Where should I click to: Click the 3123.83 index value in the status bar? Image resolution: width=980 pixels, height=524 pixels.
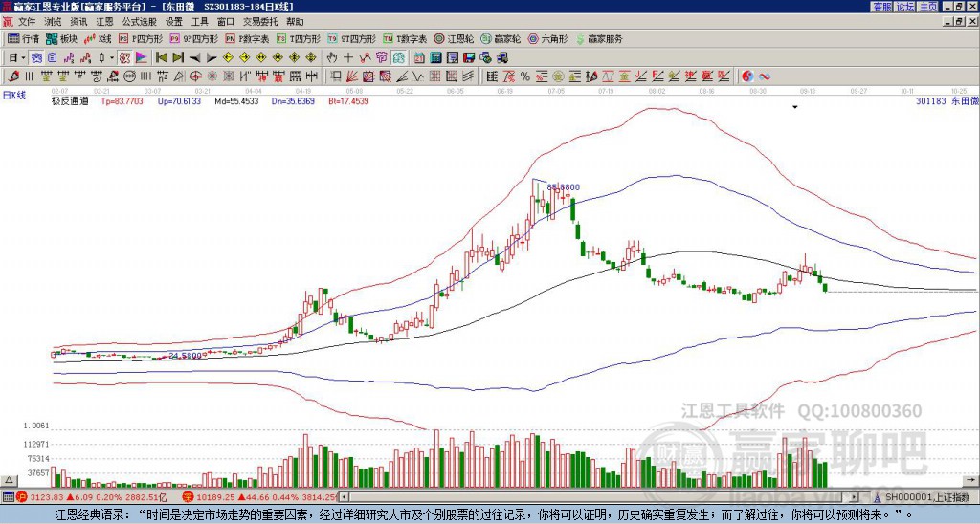tap(48, 497)
